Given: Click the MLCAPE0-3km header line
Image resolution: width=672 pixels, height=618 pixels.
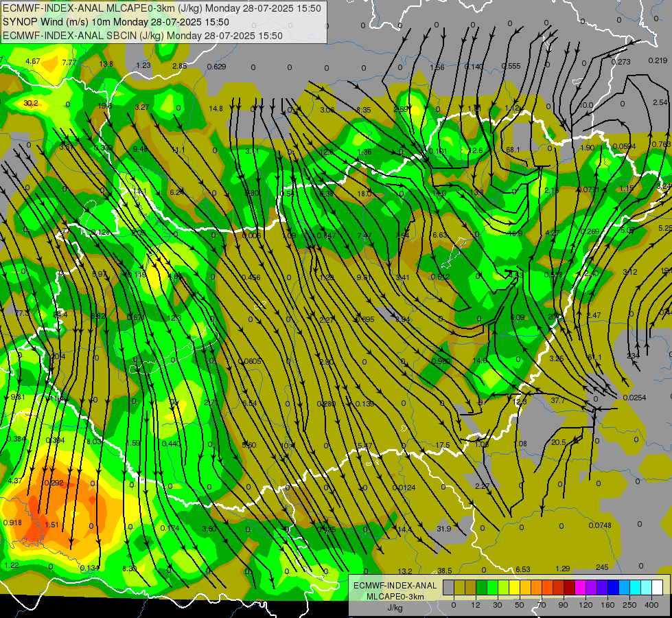Looking at the screenshot, I should [x=161, y=8].
